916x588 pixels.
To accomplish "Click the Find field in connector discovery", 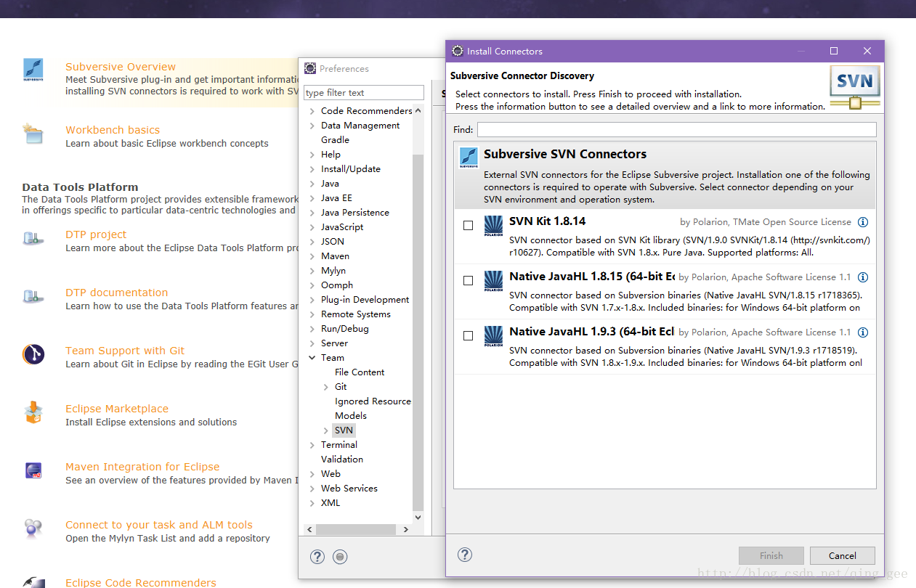I will (676, 130).
